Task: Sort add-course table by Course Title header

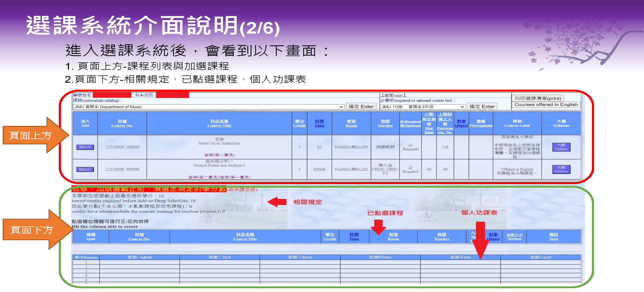Action: [x=219, y=123]
